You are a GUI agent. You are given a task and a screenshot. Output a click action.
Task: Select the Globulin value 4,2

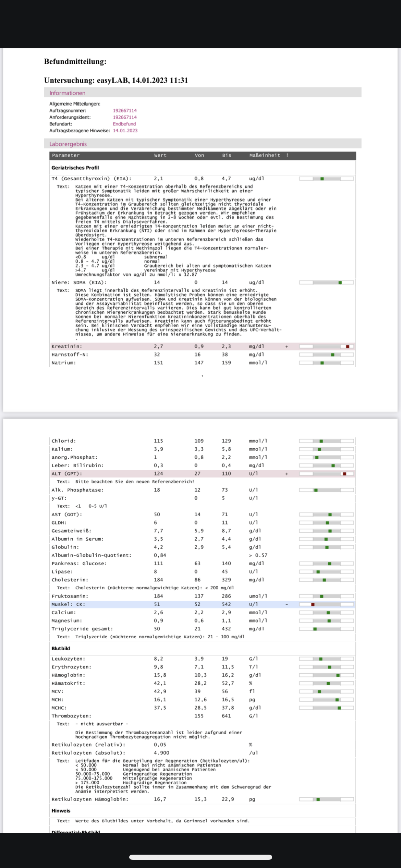point(158,547)
